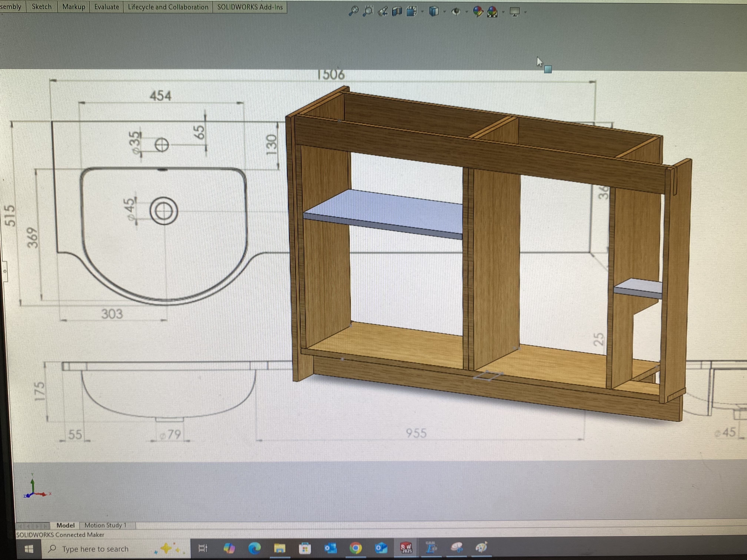This screenshot has width=747, height=560.
Task: Open the Evaluate tab
Action: (106, 7)
